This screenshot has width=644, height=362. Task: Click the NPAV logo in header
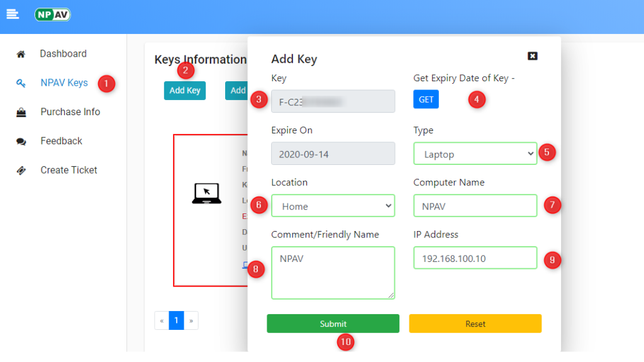[x=53, y=14]
